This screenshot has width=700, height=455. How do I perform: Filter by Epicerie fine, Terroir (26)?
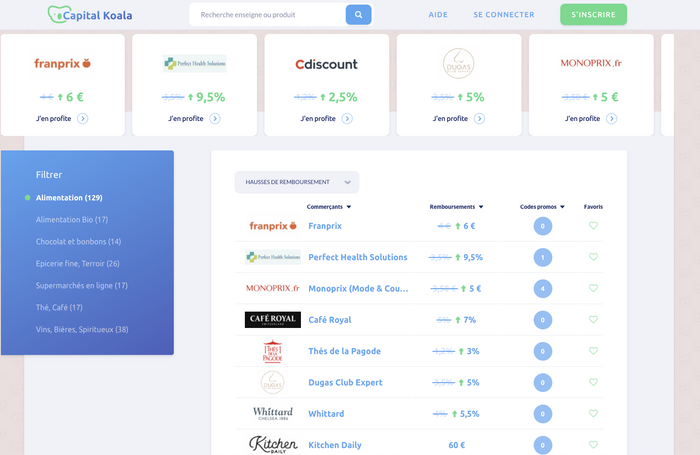(x=78, y=263)
